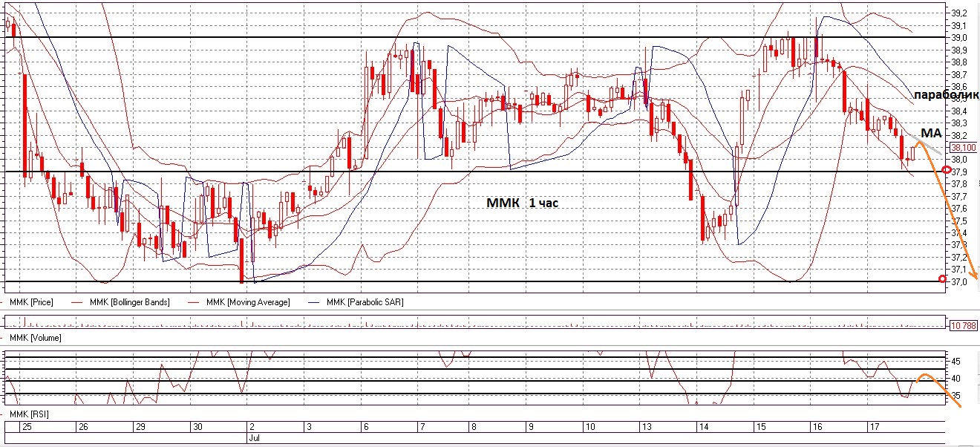Image resolution: width=980 pixels, height=447 pixels.
Task: Click date 30 on the time axis
Action: tap(197, 427)
